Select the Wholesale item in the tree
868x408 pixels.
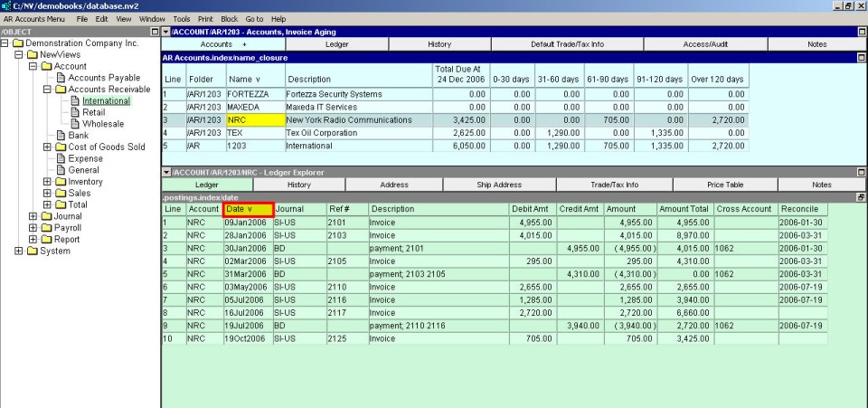(x=103, y=124)
